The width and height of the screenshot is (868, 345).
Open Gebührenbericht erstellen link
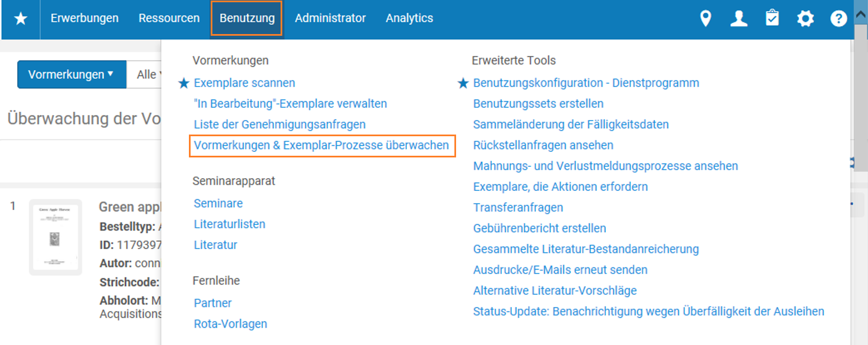tap(539, 228)
